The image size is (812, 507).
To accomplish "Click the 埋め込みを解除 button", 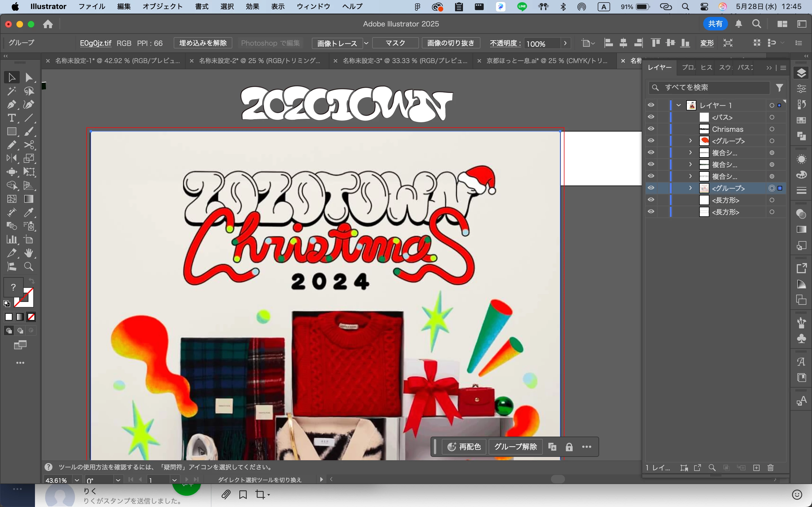I will click(203, 43).
